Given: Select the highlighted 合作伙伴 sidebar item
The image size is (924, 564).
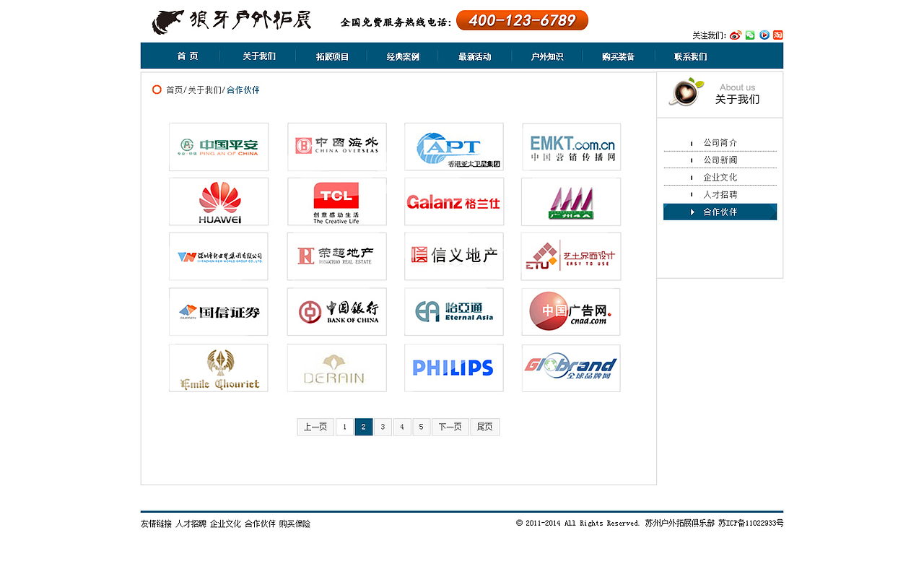Looking at the screenshot, I should [x=720, y=212].
